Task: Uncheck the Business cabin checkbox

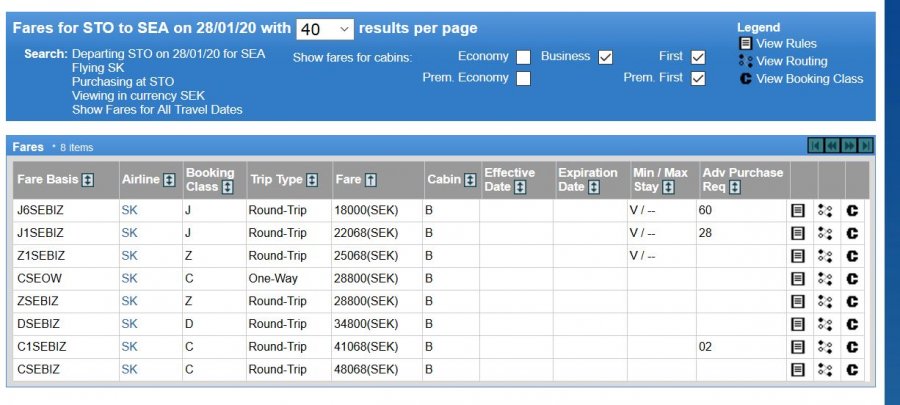Action: point(605,57)
